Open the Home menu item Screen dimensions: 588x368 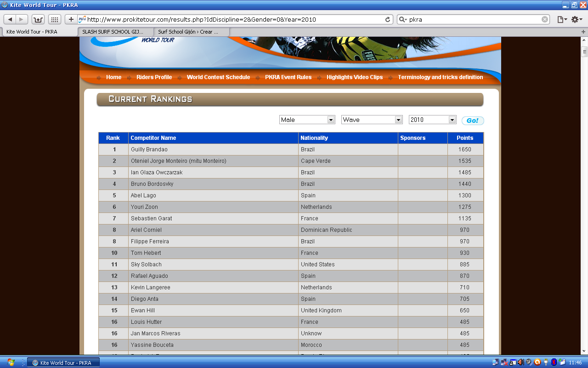pyautogui.click(x=113, y=77)
